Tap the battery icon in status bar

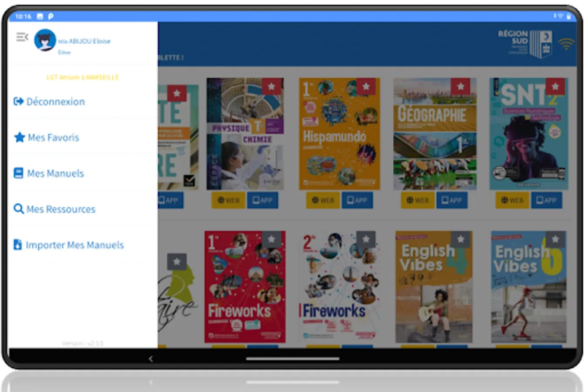coord(568,16)
